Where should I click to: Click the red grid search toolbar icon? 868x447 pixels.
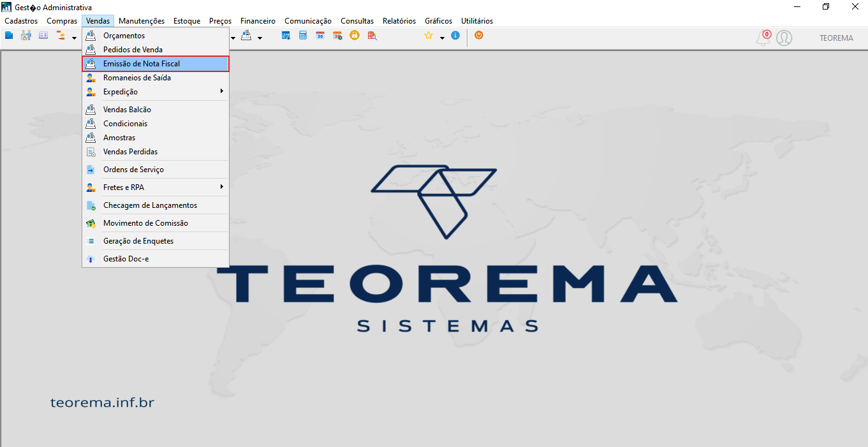[372, 36]
